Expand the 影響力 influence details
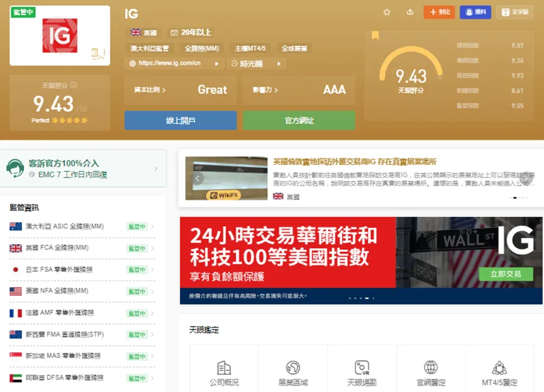544x392 pixels. click(x=265, y=90)
